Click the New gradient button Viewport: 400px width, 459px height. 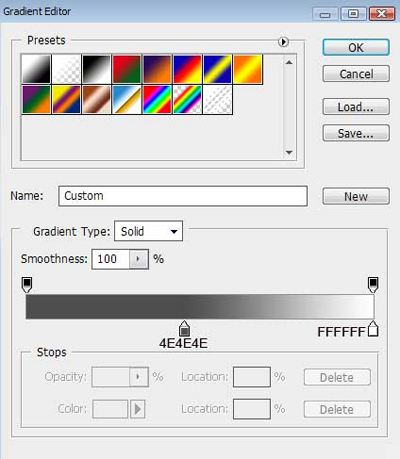coord(356,196)
